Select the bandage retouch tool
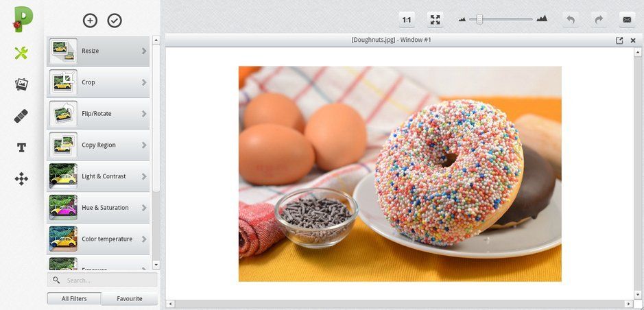 pyautogui.click(x=21, y=116)
